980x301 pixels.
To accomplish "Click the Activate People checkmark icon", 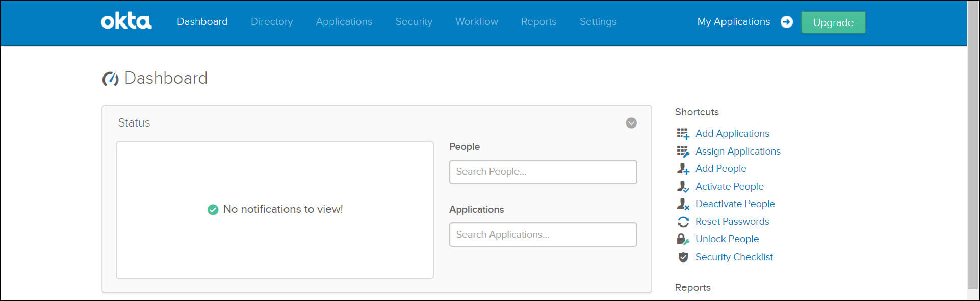I will coord(683,187).
